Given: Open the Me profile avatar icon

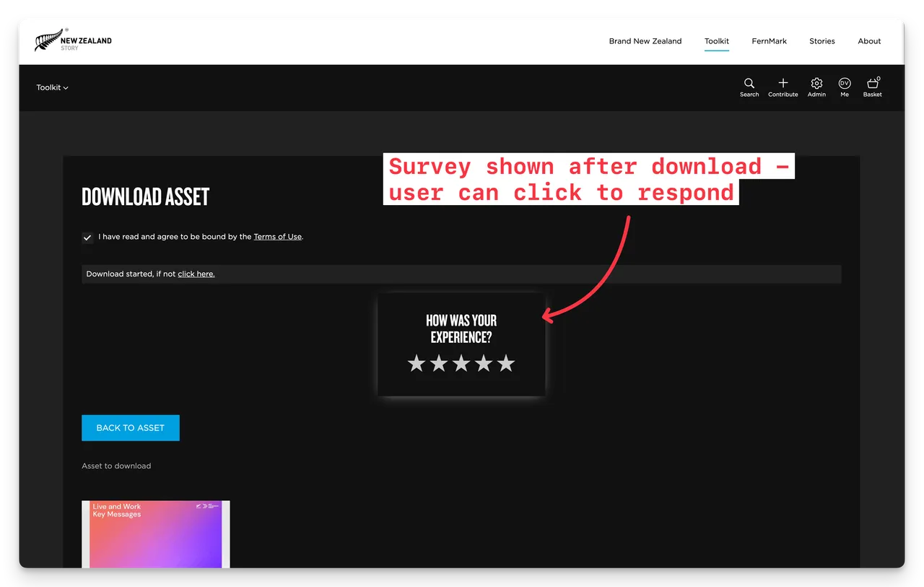Looking at the screenshot, I should click(x=845, y=84).
